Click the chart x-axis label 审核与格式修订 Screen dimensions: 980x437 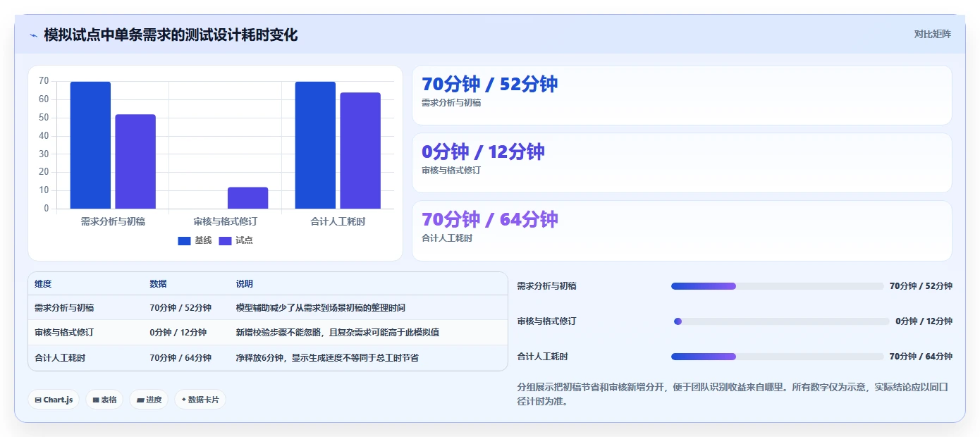tap(226, 221)
